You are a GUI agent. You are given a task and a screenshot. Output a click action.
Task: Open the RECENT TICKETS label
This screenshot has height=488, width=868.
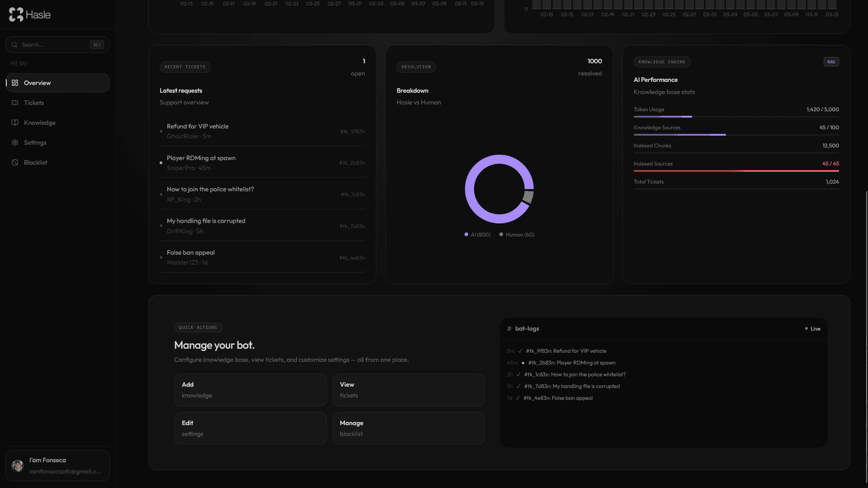pyautogui.click(x=185, y=67)
